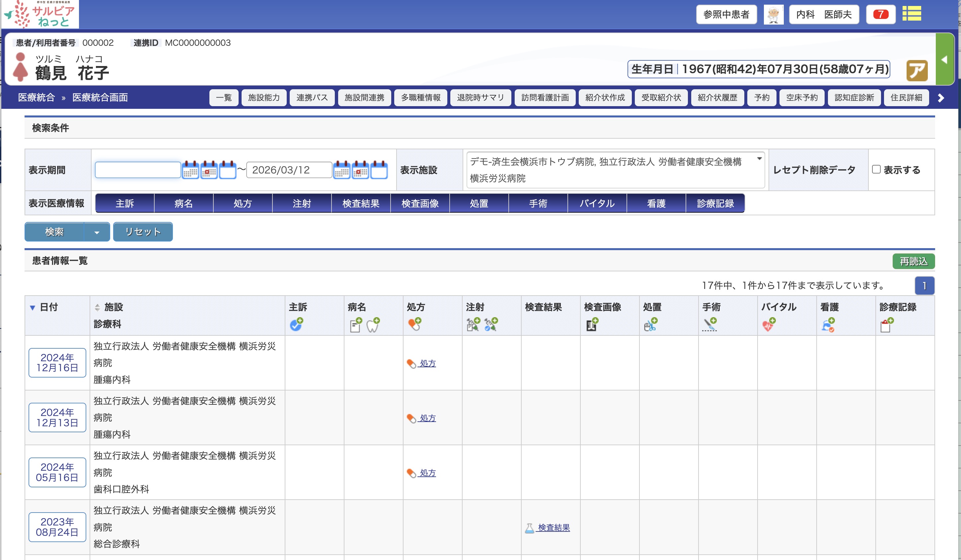Click the add exam image icon under 検査画像
961x560 pixels.
(592, 325)
